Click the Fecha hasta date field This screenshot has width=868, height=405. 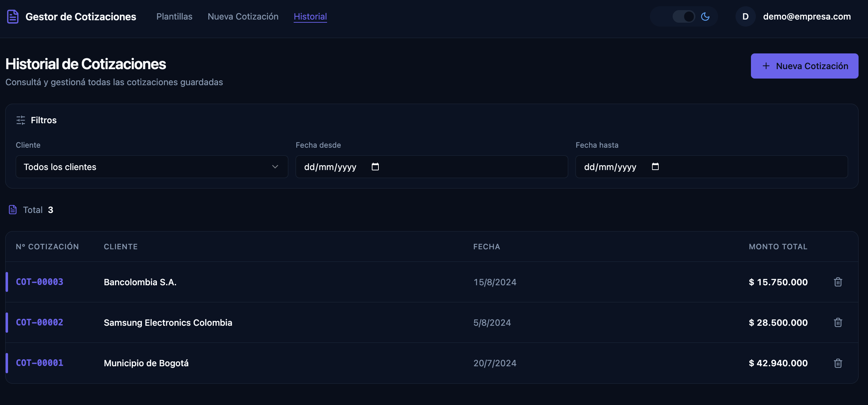(711, 167)
